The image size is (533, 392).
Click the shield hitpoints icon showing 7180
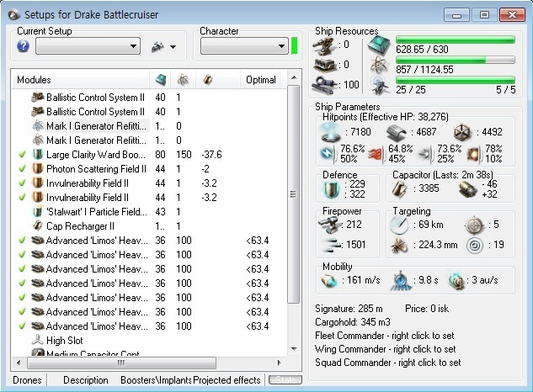click(331, 132)
